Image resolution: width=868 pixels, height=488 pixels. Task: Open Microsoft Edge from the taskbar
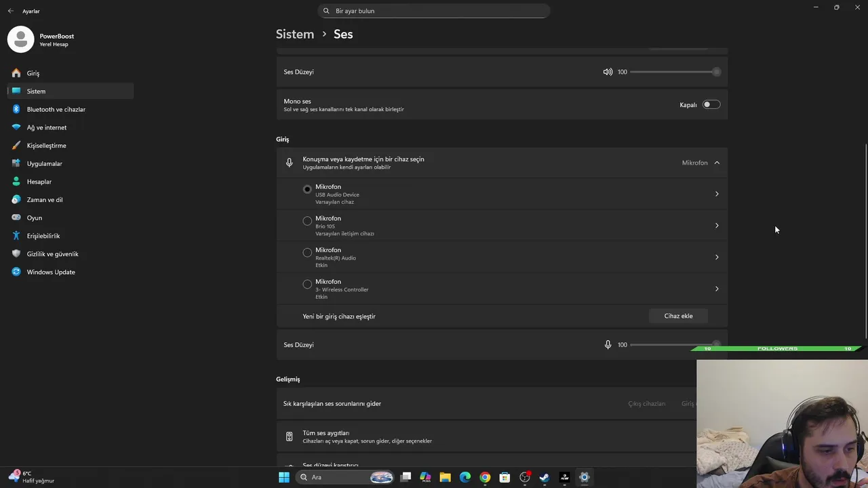click(465, 477)
